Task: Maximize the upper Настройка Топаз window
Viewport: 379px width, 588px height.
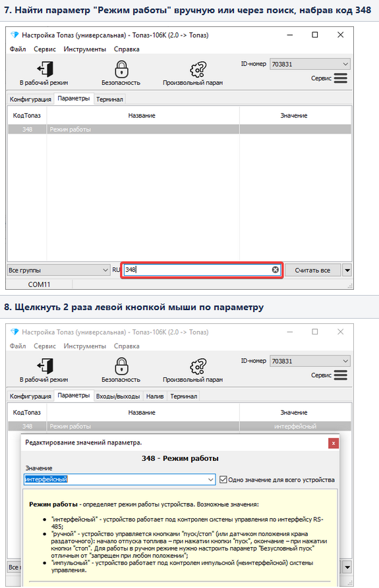Action: [315, 35]
